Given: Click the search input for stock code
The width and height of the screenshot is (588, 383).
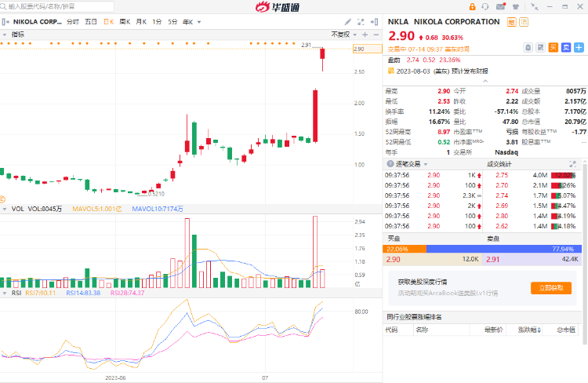Looking at the screenshot, I should (x=57, y=6).
